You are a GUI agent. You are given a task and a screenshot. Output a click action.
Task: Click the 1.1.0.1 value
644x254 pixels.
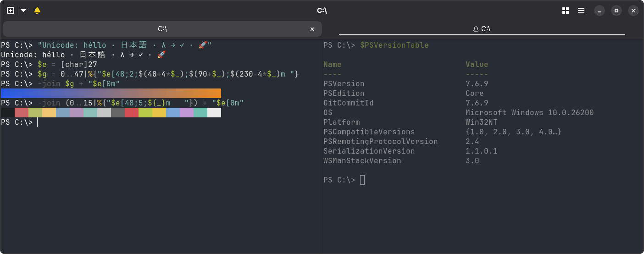click(482, 151)
